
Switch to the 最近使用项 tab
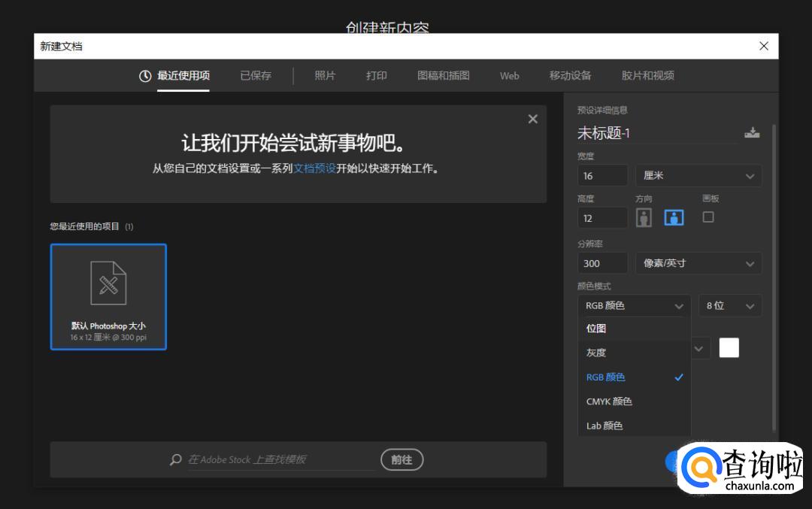(183, 76)
